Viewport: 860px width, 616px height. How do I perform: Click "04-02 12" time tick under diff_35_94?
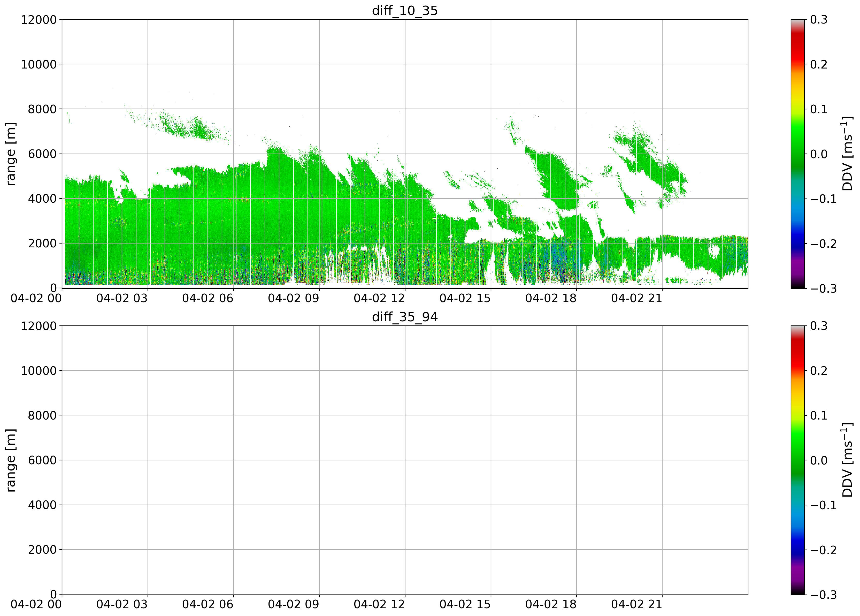[x=379, y=605]
